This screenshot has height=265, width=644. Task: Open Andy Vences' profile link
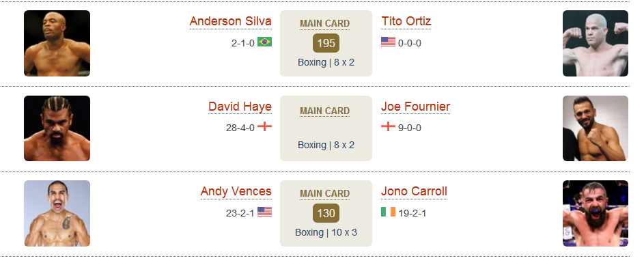coord(236,191)
